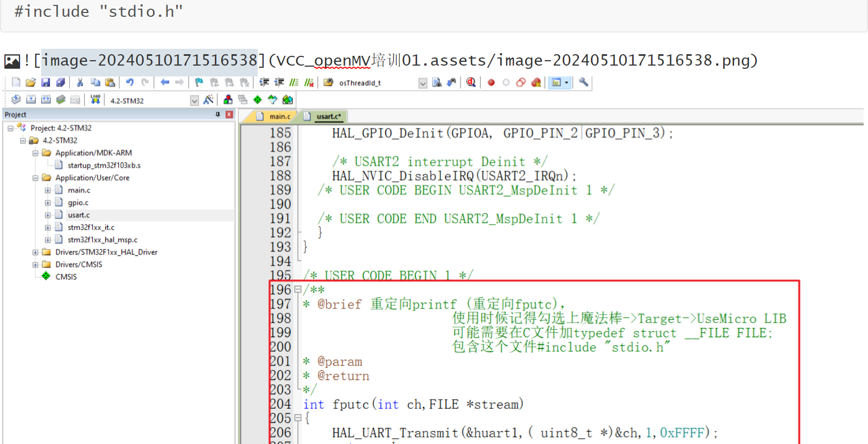The width and height of the screenshot is (868, 444).
Task: Collapse the function body at line 205
Action: pyautogui.click(x=298, y=418)
